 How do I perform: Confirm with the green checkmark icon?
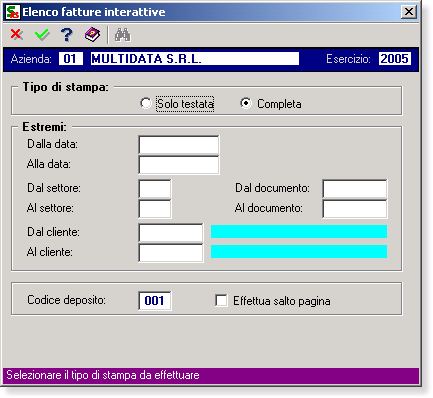click(42, 34)
